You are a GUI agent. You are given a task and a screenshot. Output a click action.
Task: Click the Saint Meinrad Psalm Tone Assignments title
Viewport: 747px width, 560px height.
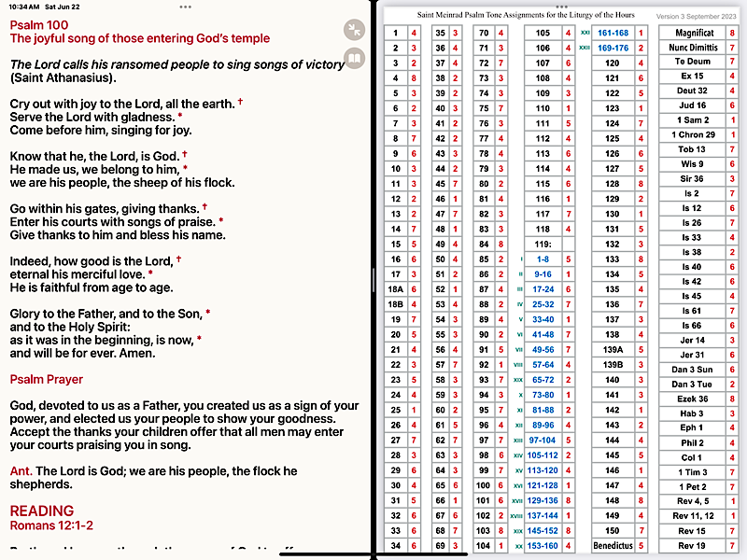[526, 15]
